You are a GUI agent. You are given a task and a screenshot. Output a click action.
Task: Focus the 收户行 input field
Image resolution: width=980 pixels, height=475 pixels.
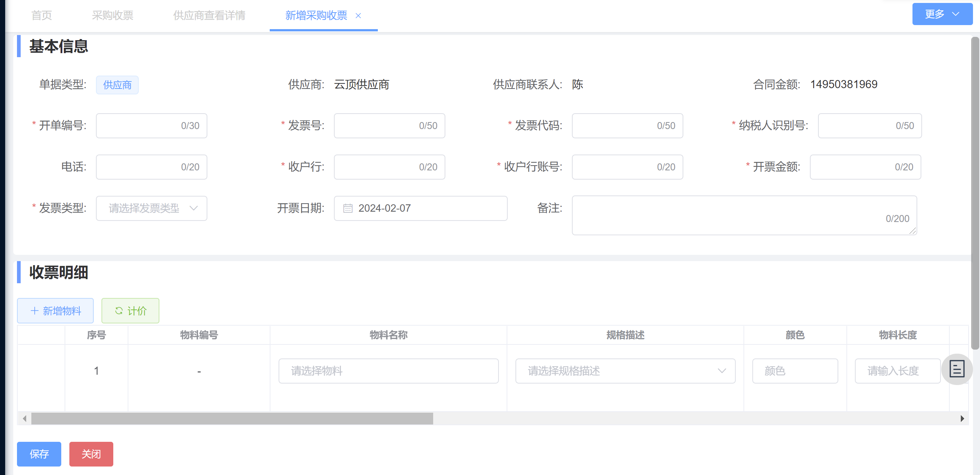point(389,167)
